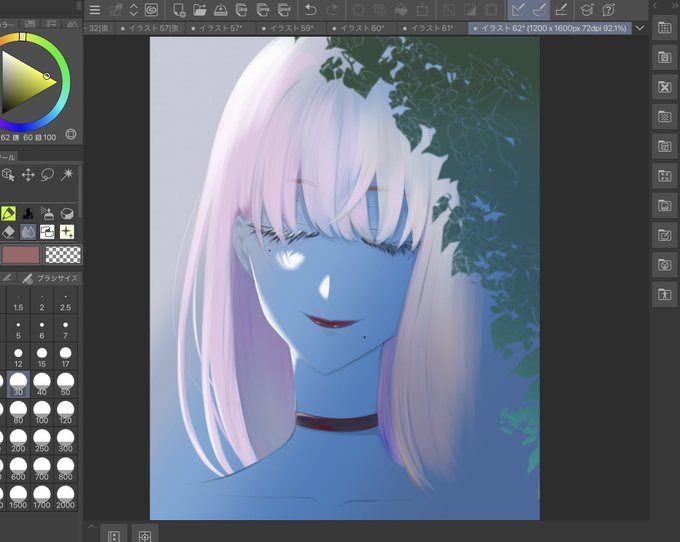This screenshot has width=680, height=542.
Task: Choose brush size 1500
Action: coord(18,497)
